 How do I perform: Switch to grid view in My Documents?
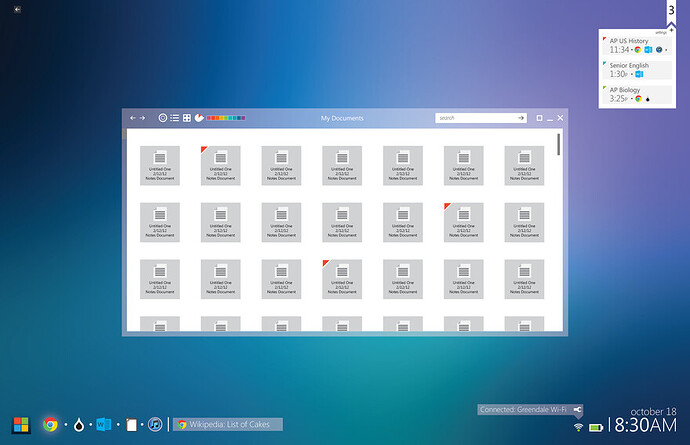(187, 118)
